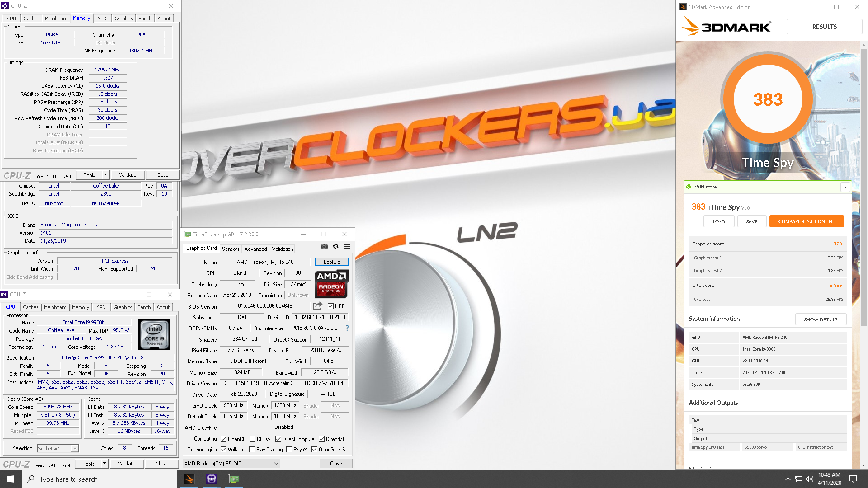This screenshot has height=488, width=868.
Task: Click the 3DMark Advanced Edition title icon
Action: pyautogui.click(x=683, y=7)
